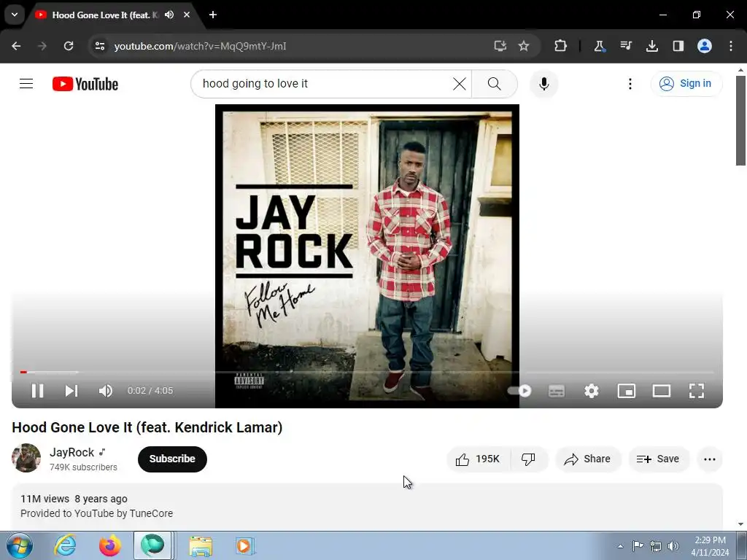Go back to the previous page
Screen dimensions: 747x560
pos(16,46)
